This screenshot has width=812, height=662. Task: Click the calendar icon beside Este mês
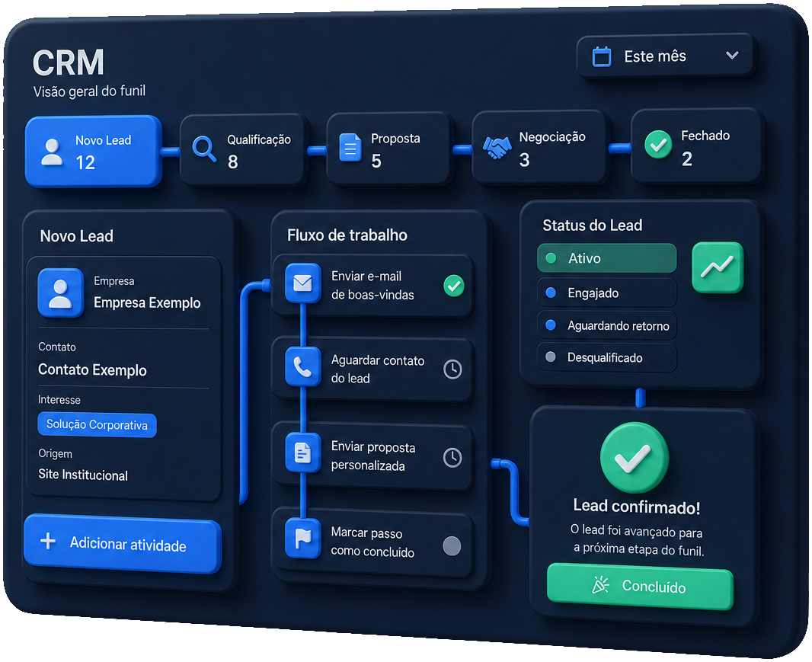pyautogui.click(x=601, y=56)
